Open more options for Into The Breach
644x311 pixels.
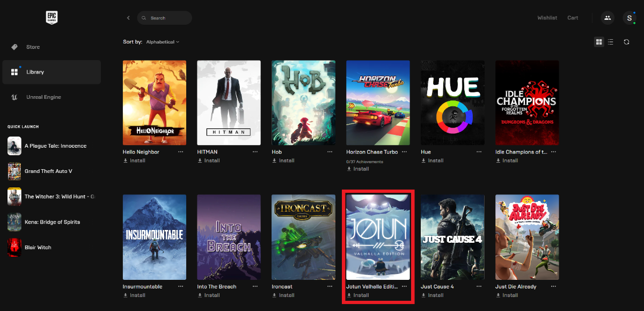[x=255, y=287]
